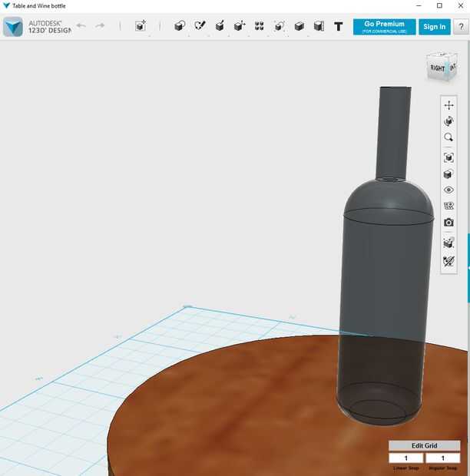Redo the last undone action
Image resolution: width=470 pixels, height=476 pixels.
(100, 26)
